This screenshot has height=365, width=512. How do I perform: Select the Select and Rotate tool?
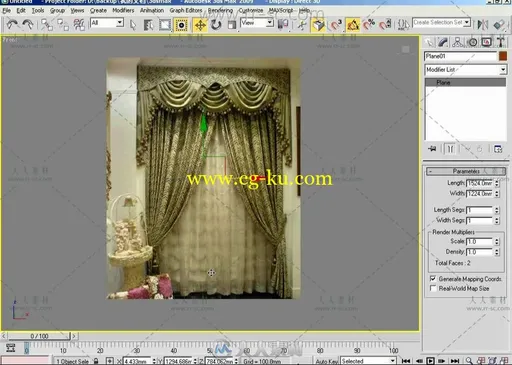(216, 25)
